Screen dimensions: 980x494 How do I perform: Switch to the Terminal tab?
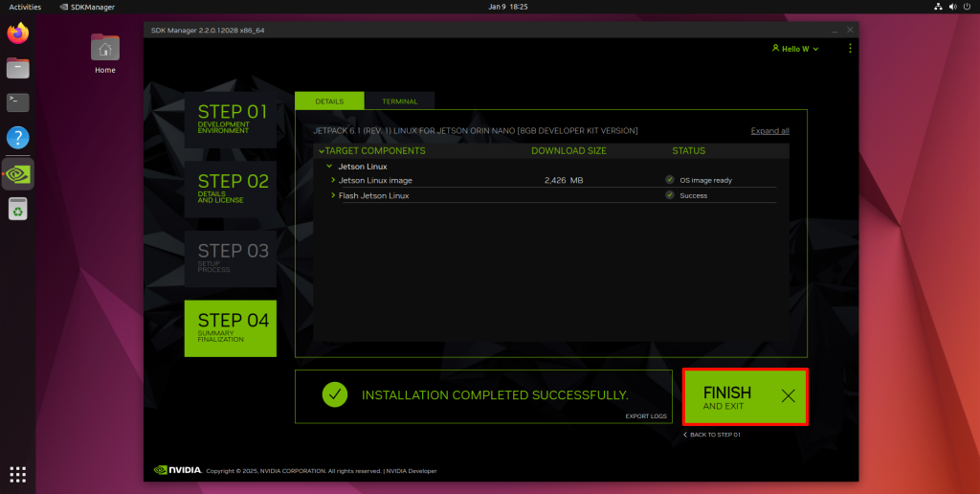(399, 101)
